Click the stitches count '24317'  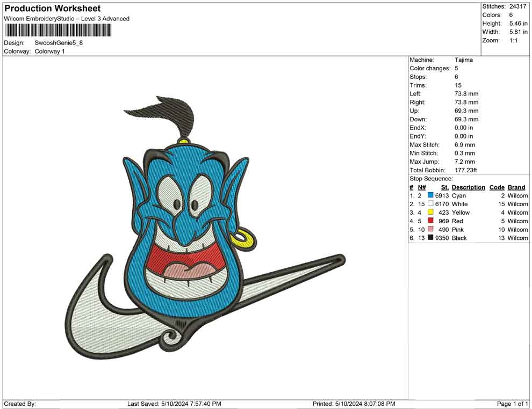pos(517,6)
